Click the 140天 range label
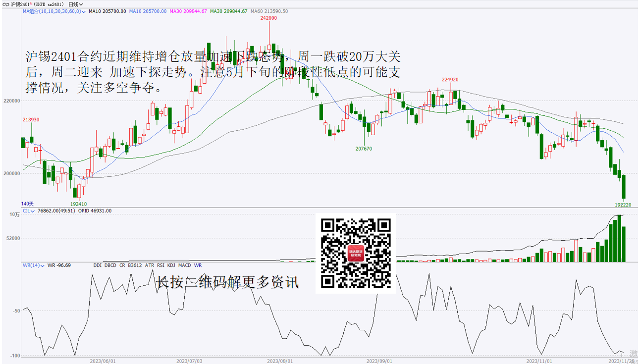Viewport: 639px width, 364px height. (27, 204)
